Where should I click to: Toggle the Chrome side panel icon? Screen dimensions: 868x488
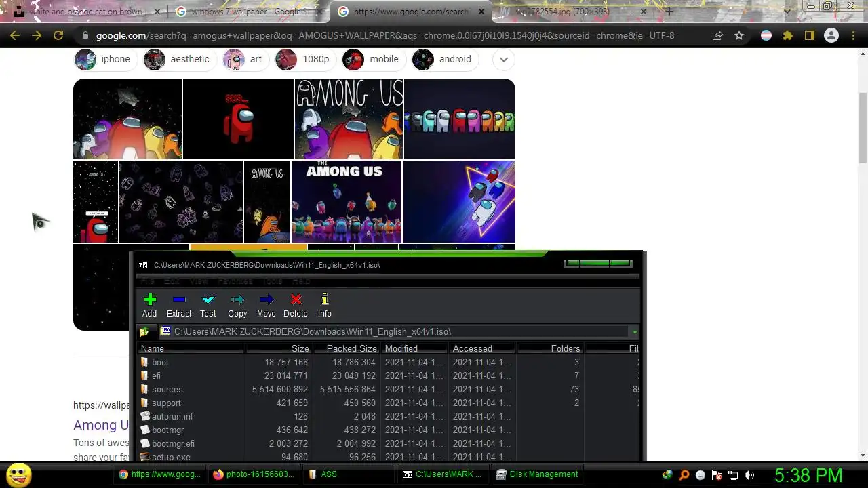[810, 35]
